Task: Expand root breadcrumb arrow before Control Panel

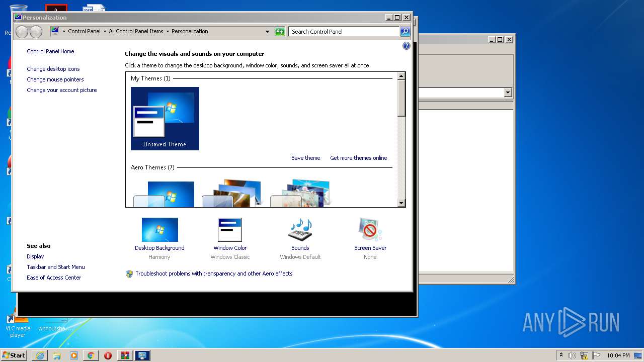Action: tap(64, 31)
